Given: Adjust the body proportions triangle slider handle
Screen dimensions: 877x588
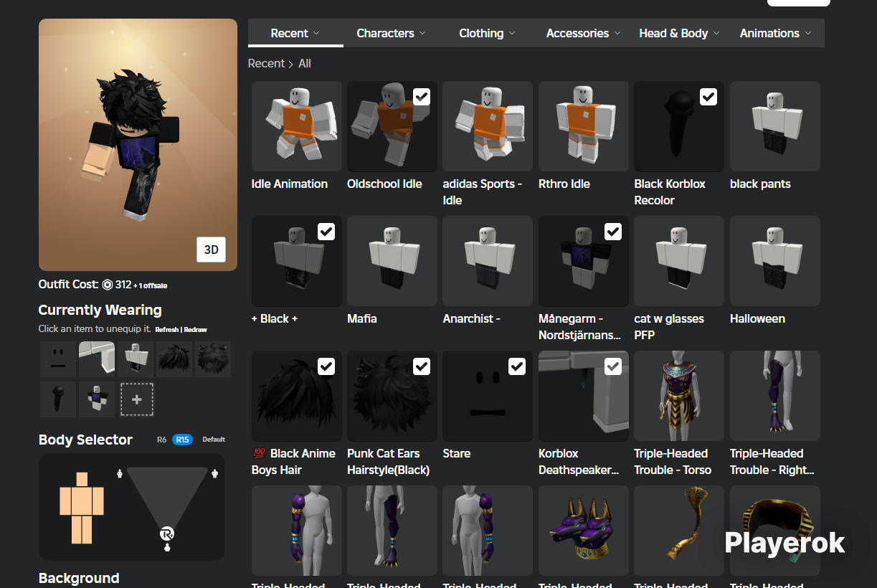Looking at the screenshot, I should tap(167, 534).
